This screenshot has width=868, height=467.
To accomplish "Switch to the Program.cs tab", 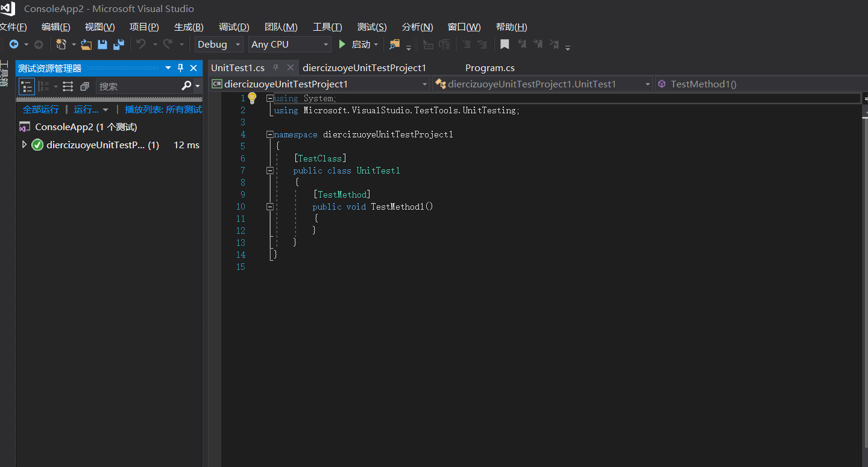I will [x=489, y=68].
